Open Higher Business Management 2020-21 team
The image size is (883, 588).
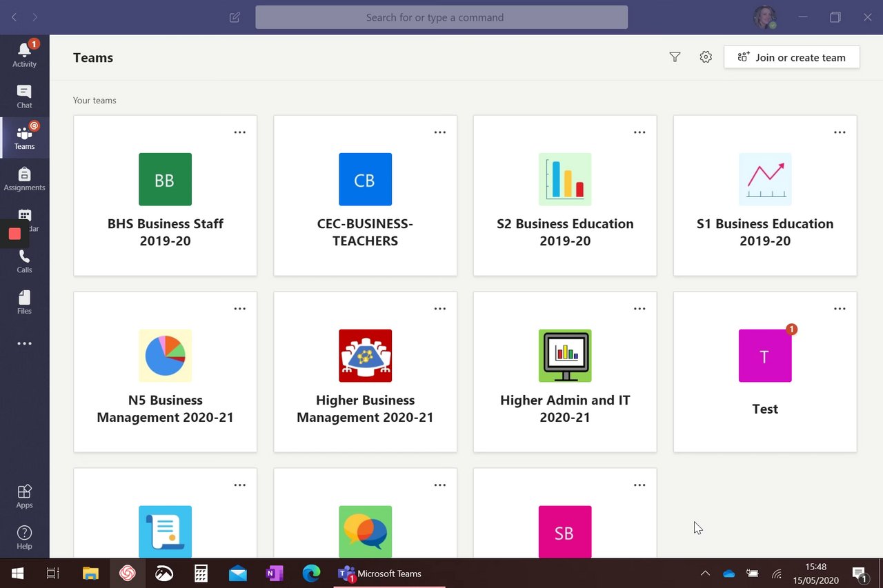click(366, 372)
